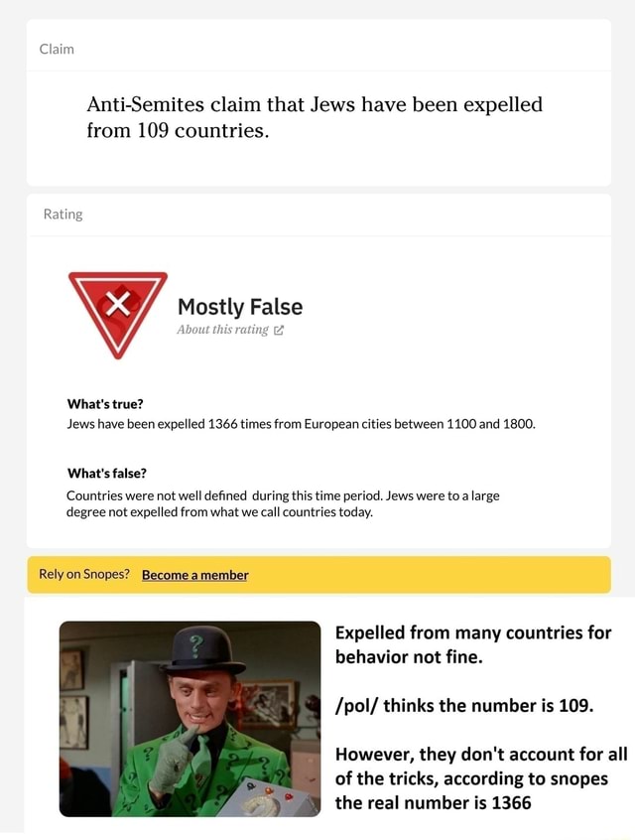Click the Rely on Snopes? text
This screenshot has width=635, height=840.
pos(84,574)
